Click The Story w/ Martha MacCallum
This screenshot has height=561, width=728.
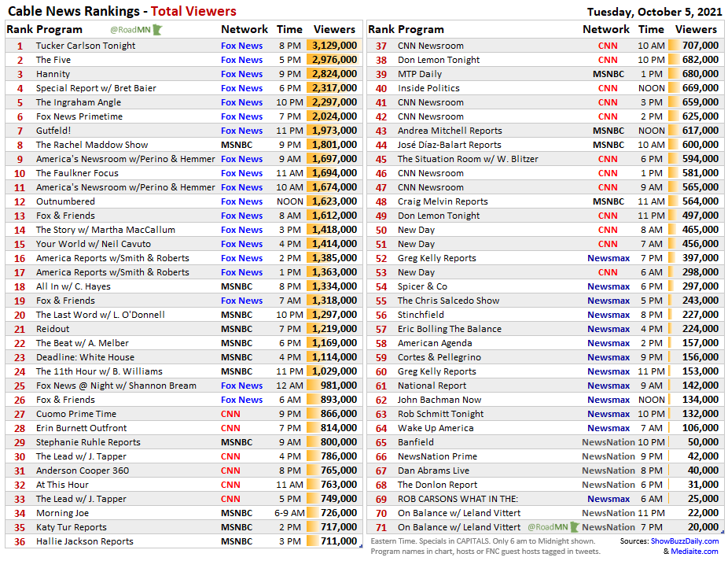(105, 230)
